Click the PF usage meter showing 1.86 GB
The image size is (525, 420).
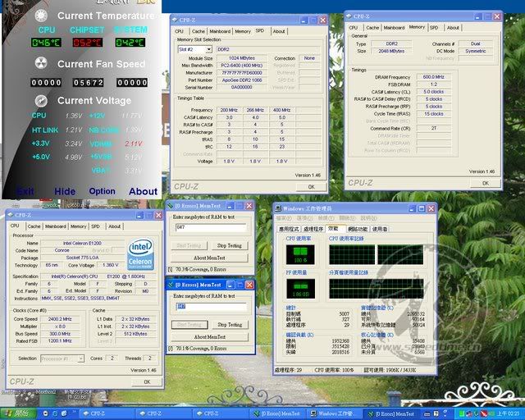pyautogui.click(x=300, y=289)
